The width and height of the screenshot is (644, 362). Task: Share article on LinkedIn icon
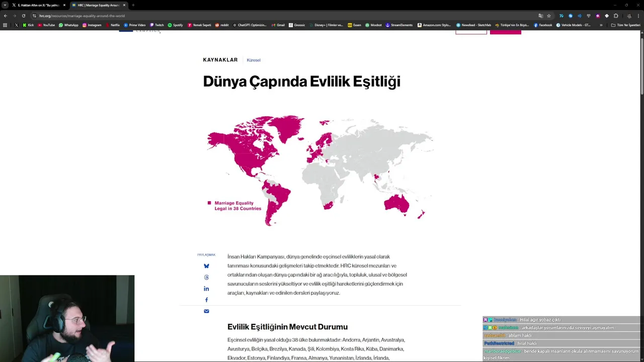pyautogui.click(x=206, y=289)
